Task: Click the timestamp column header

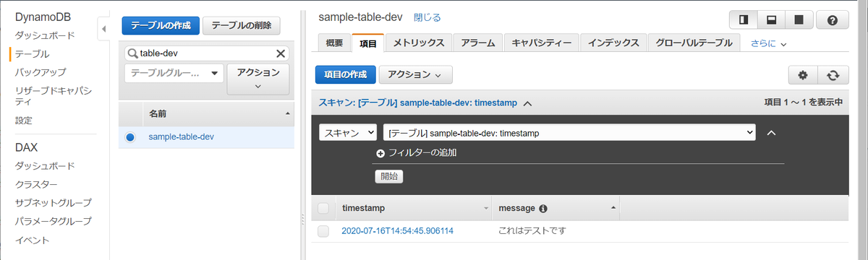Action: [413, 208]
